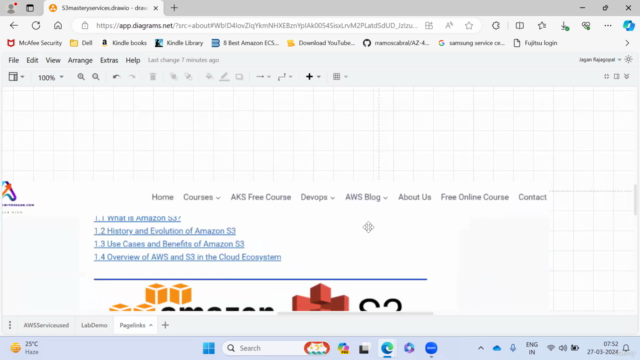
Task: Open the table insert dropdown
Action: [340, 77]
